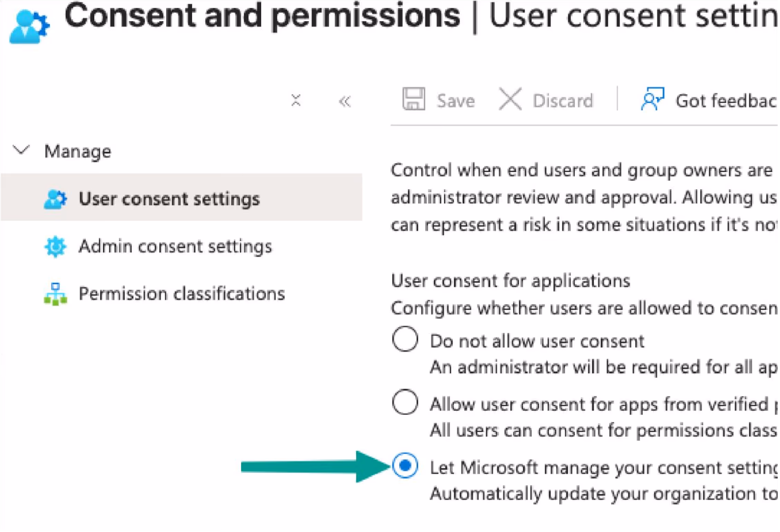Viewport: 780px width, 532px height.
Task: Click the Discard X icon
Action: [510, 99]
